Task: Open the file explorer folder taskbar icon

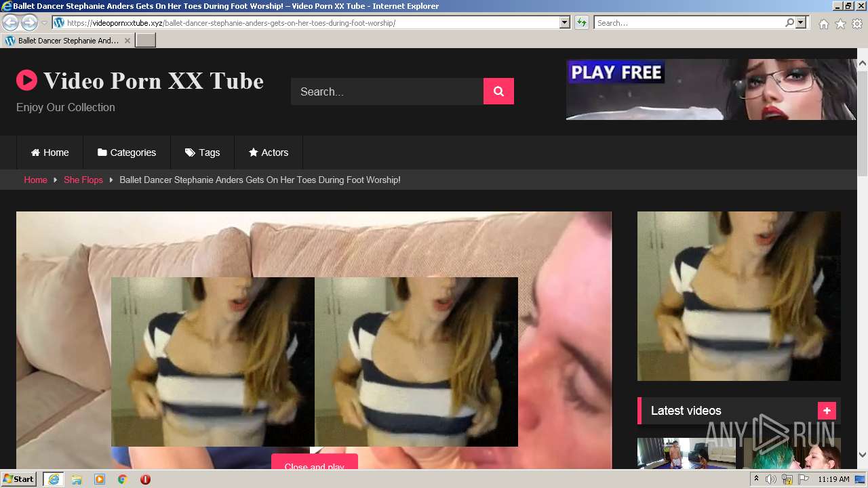Action: [x=77, y=479]
